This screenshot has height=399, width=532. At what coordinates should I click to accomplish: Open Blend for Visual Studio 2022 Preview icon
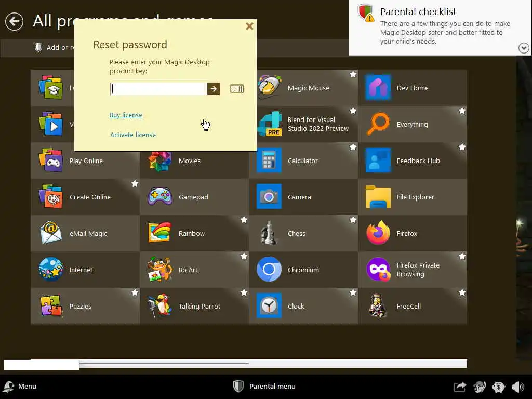pos(270,124)
